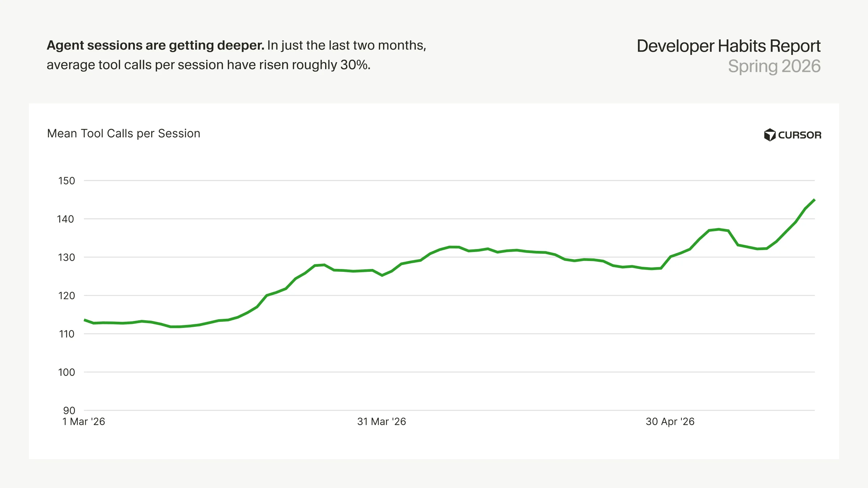The height and width of the screenshot is (488, 868).
Task: Click the y-axis label 110
Action: coord(67,334)
